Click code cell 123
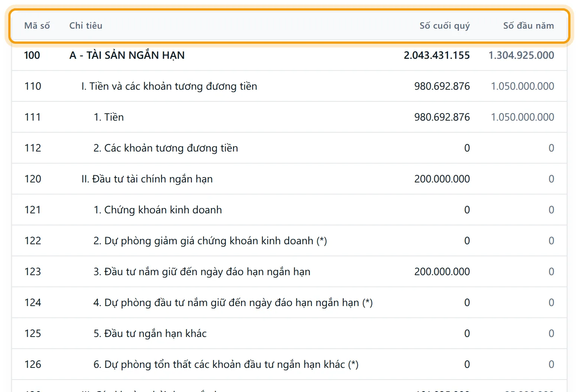 pyautogui.click(x=33, y=272)
